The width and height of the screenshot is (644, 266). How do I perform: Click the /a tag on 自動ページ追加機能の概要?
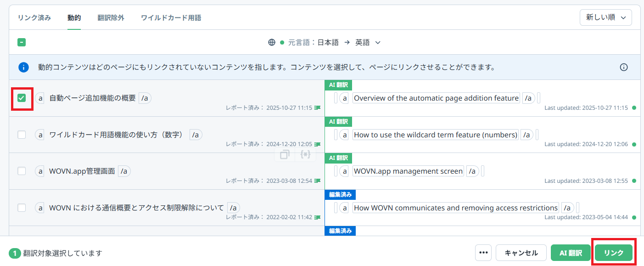click(144, 98)
